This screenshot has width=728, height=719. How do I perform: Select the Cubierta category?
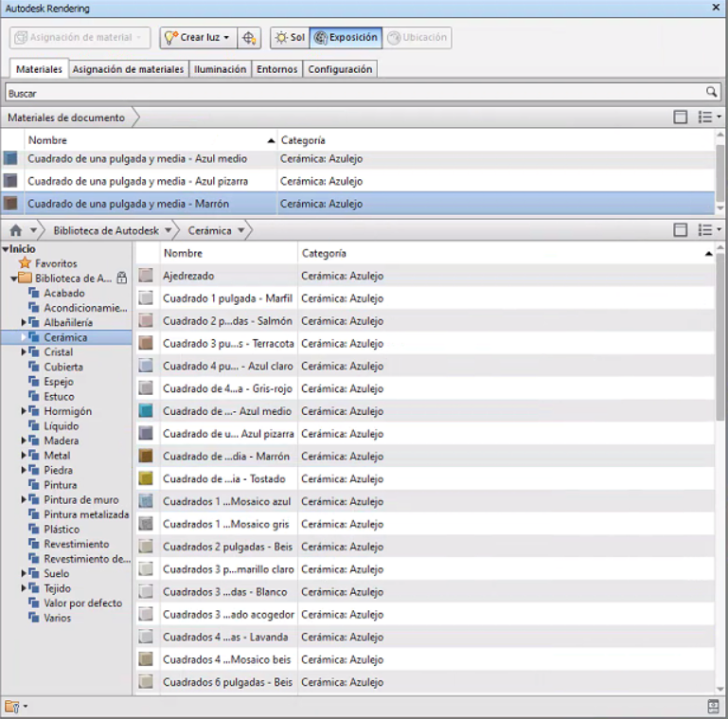(63, 367)
